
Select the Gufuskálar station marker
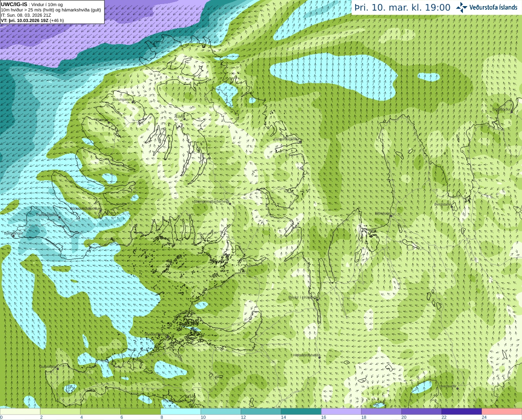point(58,369)
